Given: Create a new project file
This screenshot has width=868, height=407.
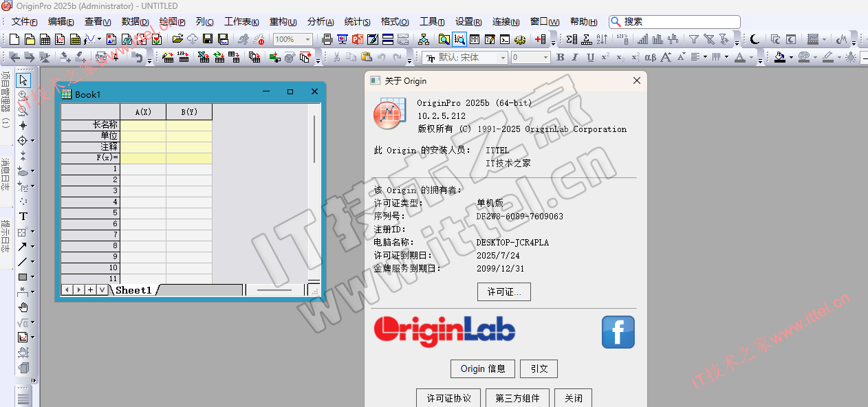Looking at the screenshot, I should [14, 39].
